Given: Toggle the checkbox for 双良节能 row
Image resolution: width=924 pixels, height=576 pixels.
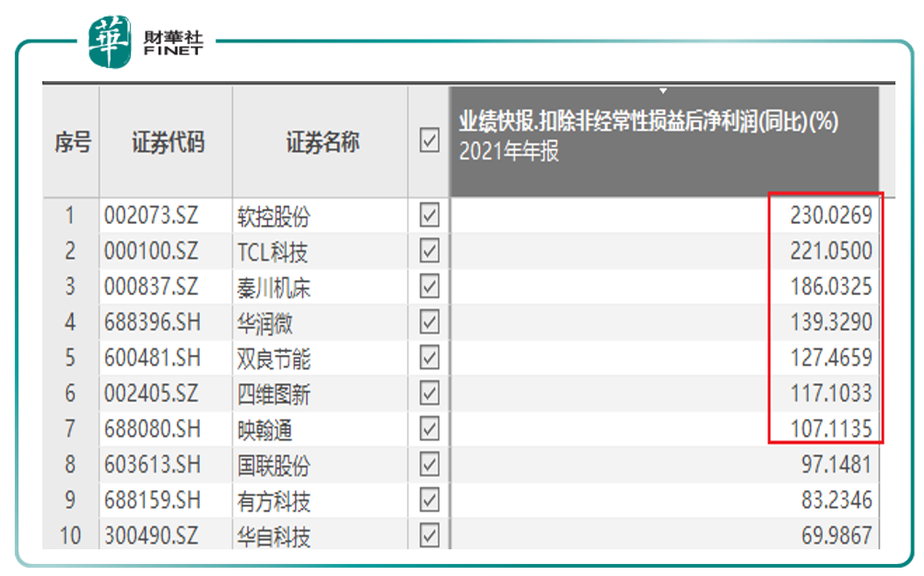Looking at the screenshot, I should coord(429,358).
